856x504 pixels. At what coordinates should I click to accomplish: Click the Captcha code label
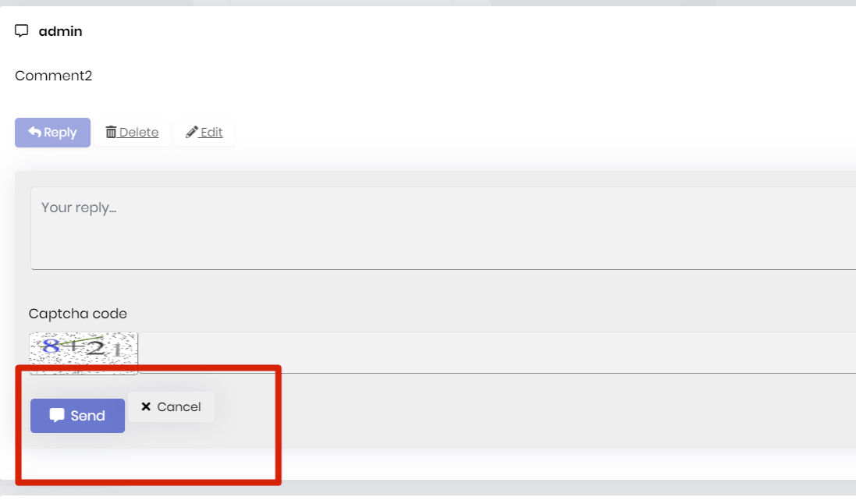coord(77,313)
